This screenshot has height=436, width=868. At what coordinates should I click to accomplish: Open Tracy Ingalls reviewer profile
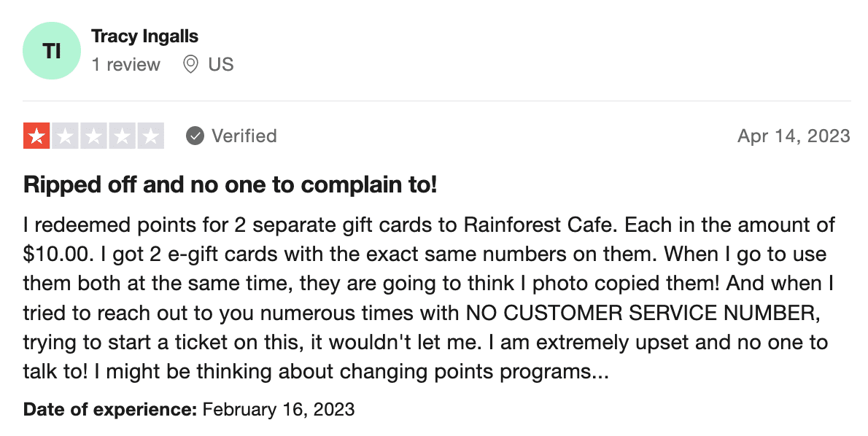pyautogui.click(x=144, y=36)
